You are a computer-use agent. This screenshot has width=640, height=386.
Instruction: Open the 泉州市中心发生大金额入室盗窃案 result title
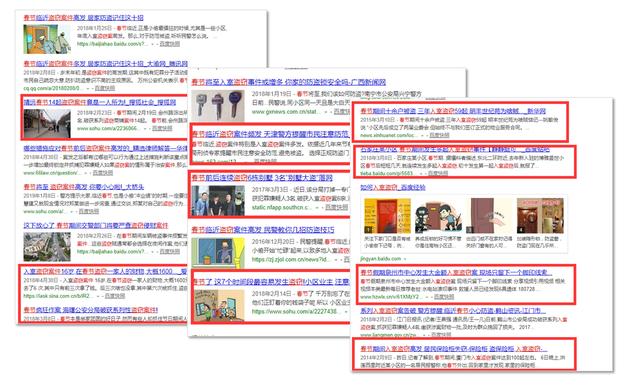[456, 272]
